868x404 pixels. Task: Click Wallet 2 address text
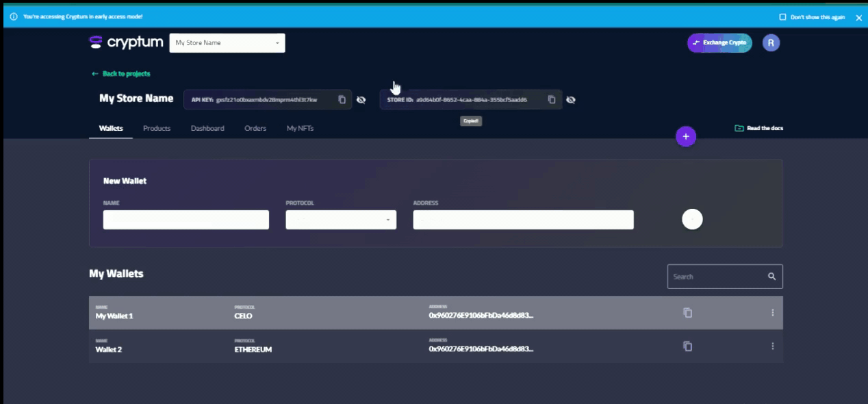point(481,349)
